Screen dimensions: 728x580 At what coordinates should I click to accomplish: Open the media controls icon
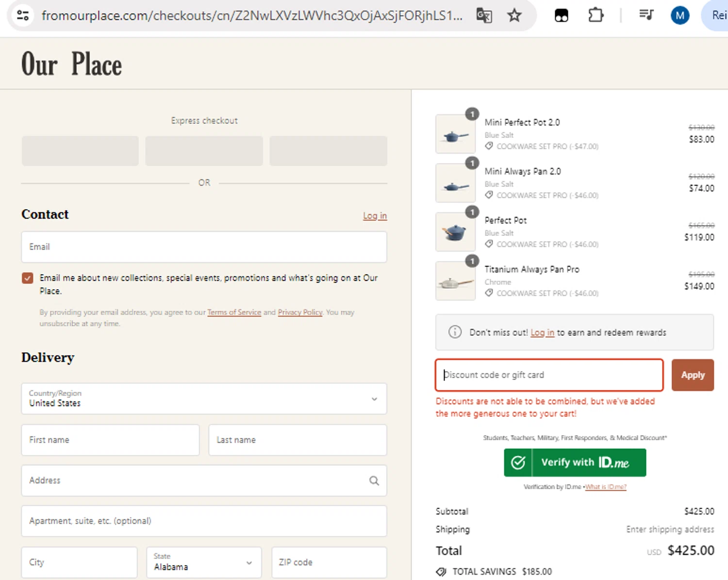(646, 16)
